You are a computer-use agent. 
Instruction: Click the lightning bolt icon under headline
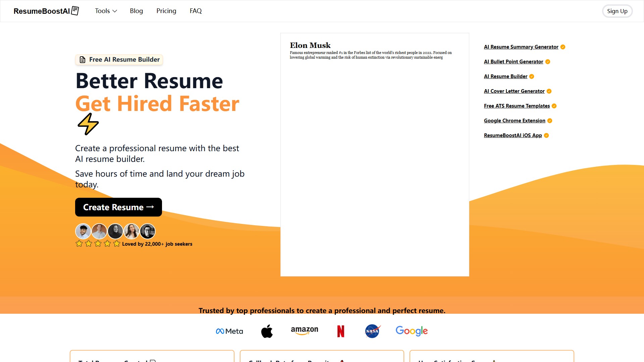[88, 124]
